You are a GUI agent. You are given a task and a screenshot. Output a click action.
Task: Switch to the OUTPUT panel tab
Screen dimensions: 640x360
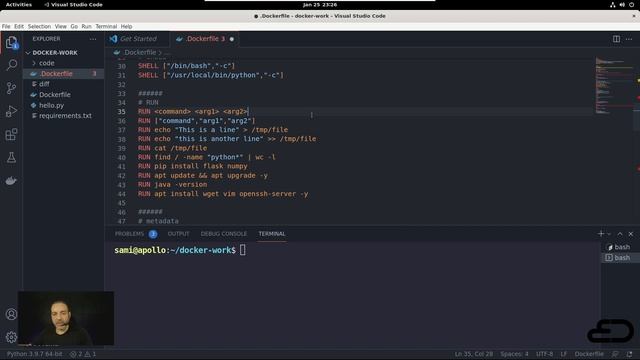click(x=178, y=234)
